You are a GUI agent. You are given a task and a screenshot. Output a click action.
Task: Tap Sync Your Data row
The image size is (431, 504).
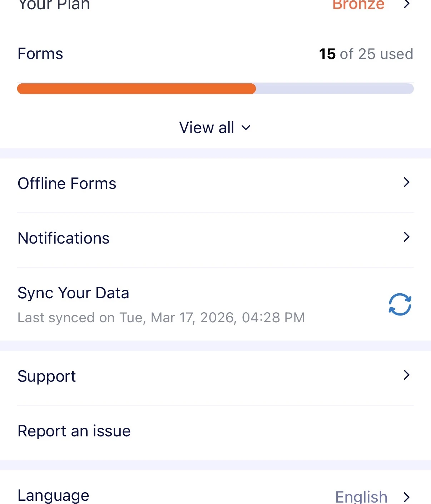(x=74, y=293)
